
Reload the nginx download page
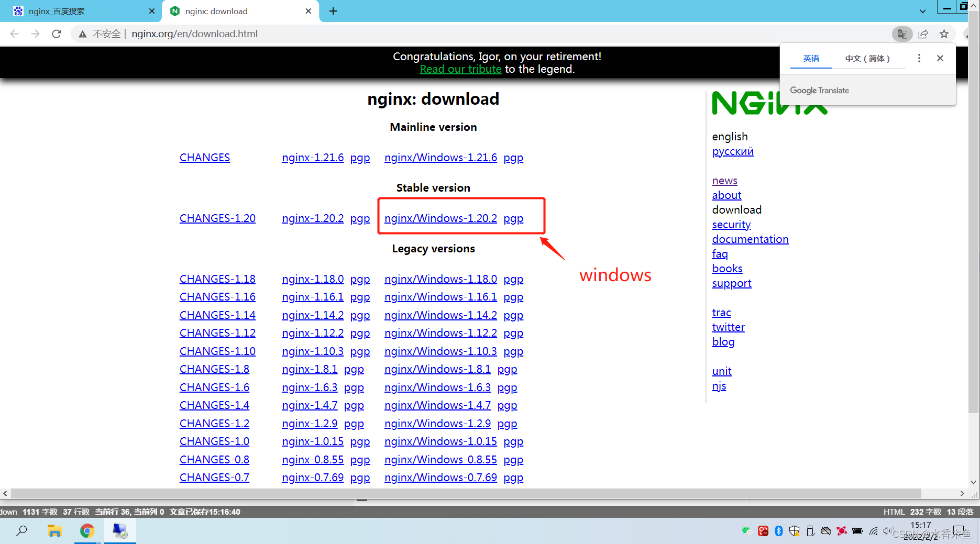[57, 34]
